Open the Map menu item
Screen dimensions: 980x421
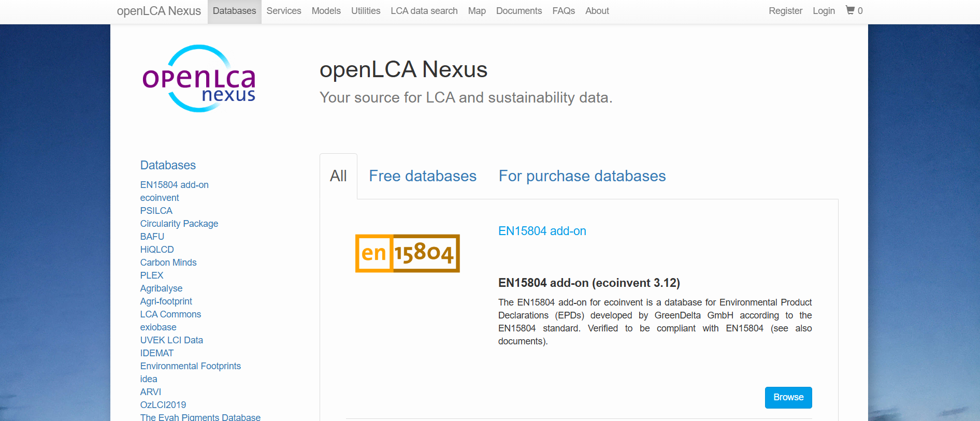point(477,11)
